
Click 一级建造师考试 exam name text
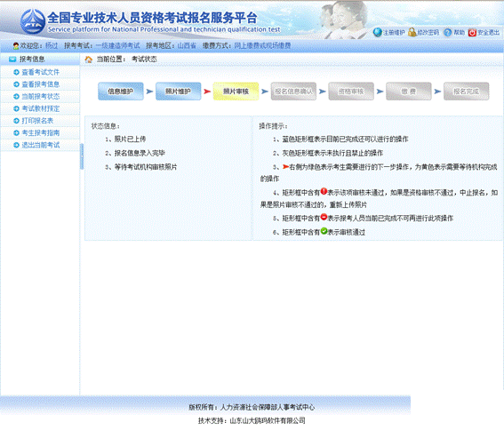pyautogui.click(x=117, y=46)
